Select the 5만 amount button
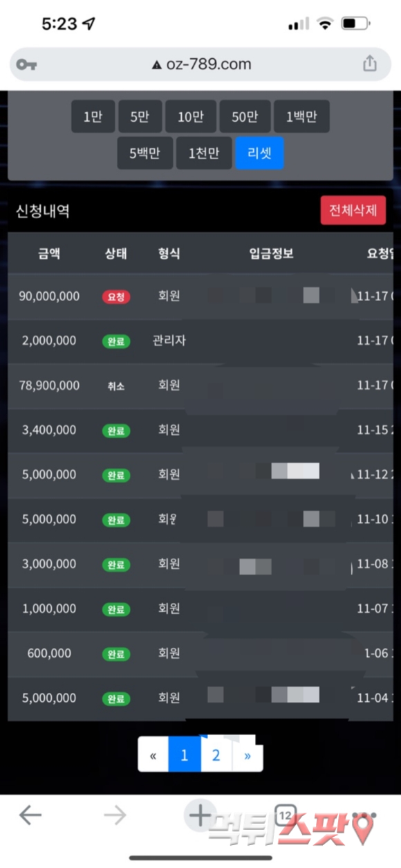The height and width of the screenshot is (868, 401). coord(140,116)
